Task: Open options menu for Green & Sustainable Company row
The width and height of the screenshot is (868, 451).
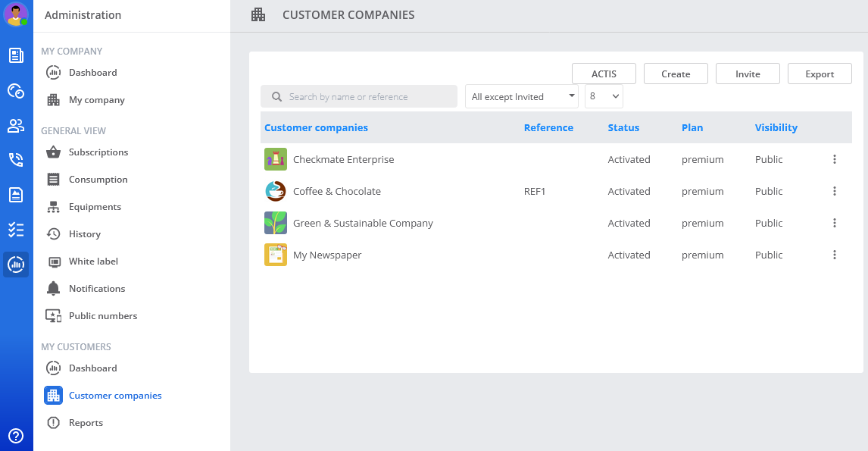Action: [x=834, y=223]
